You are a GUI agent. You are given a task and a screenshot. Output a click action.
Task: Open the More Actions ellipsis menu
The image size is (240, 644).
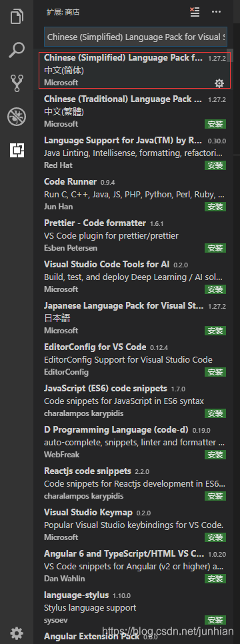coord(216,12)
